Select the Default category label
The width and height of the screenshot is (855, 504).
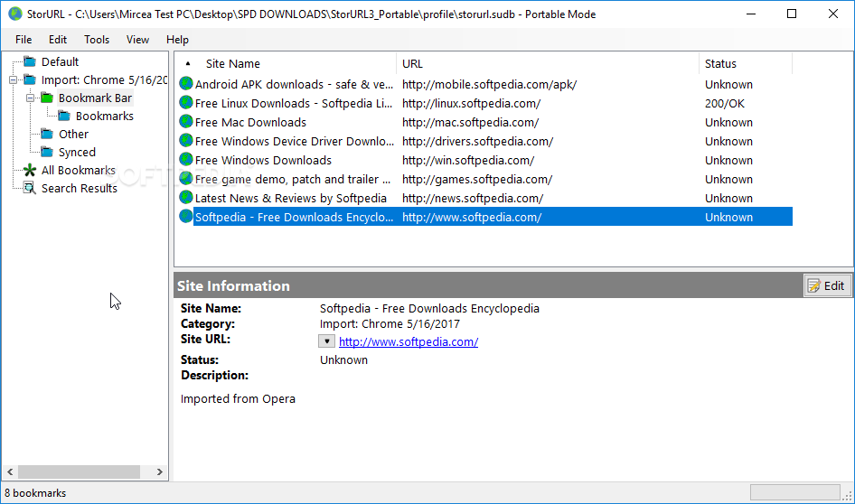point(60,61)
